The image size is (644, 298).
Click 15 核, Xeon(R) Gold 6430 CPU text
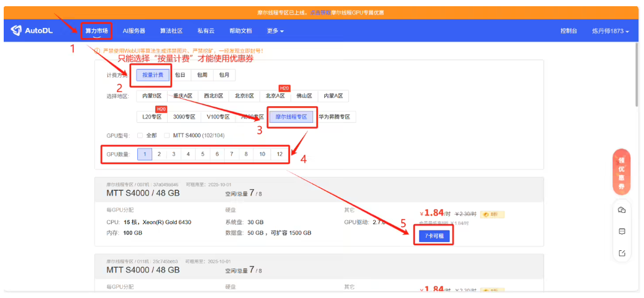click(157, 222)
